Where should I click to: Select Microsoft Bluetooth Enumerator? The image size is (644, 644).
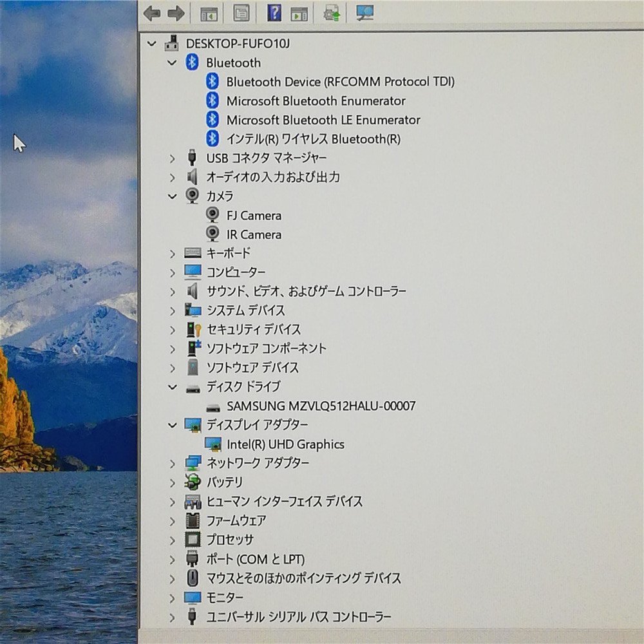316,100
